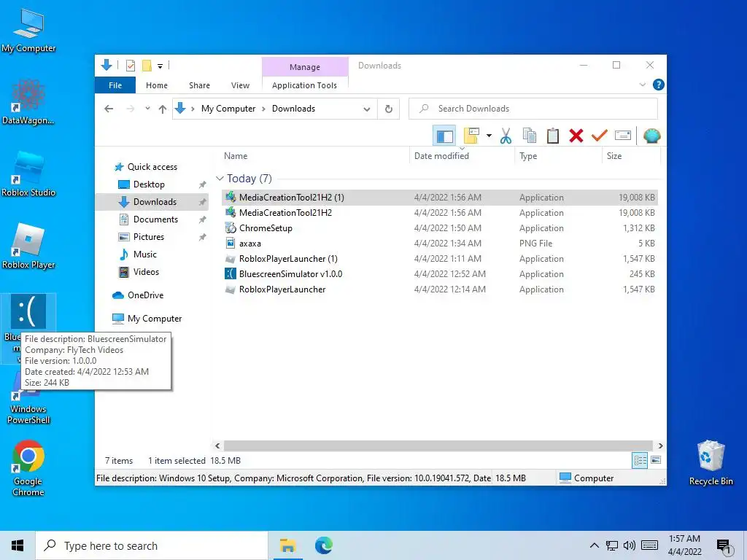The height and width of the screenshot is (560, 747).
Task: Open the address bar history dropdown
Action: 367,109
